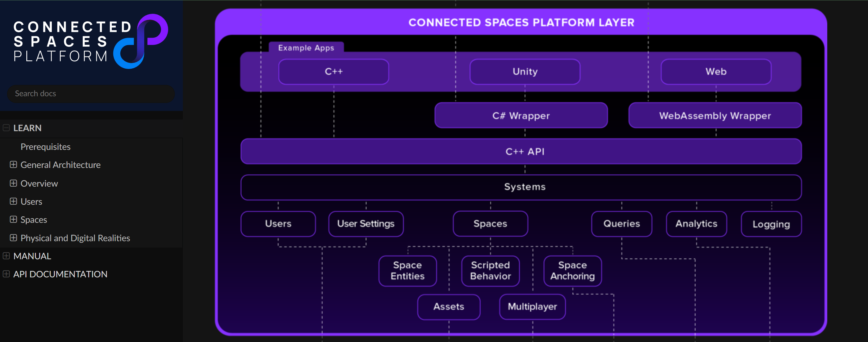
Task: Click the Spaces box in diagram
Action: tap(491, 224)
